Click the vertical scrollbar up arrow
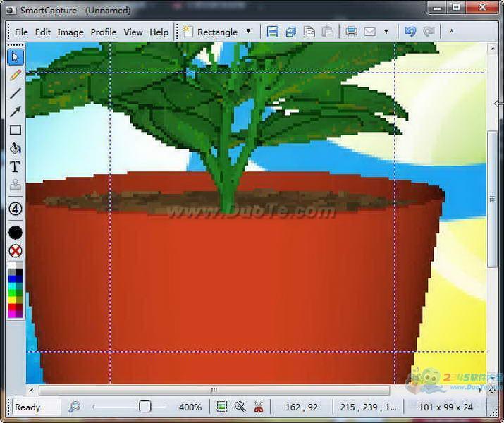The image size is (504, 423). (492, 49)
